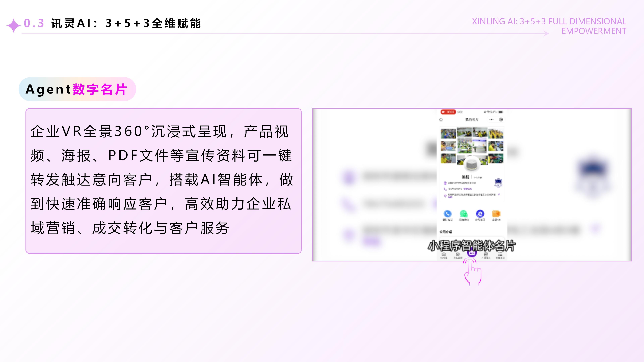
Task: Click the description text box about VR全景
Action: click(x=164, y=181)
